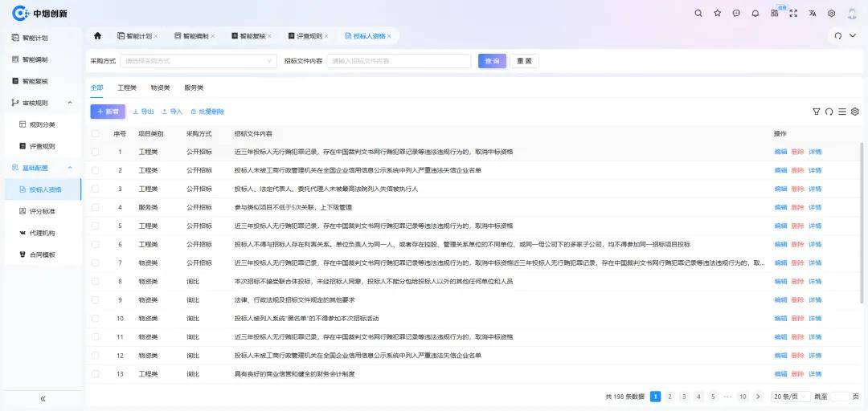Toggle fullscreen mode icon in header
Screen dimensions: 868x411
click(x=793, y=13)
